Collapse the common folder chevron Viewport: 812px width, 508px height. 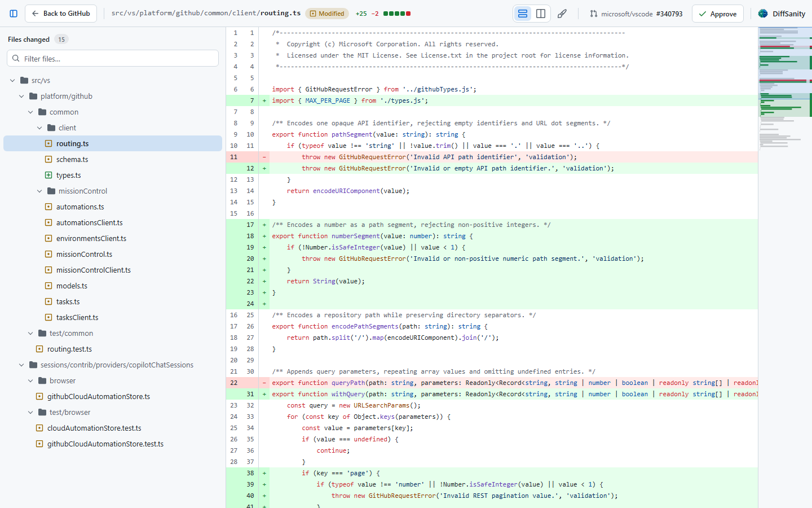pos(30,112)
